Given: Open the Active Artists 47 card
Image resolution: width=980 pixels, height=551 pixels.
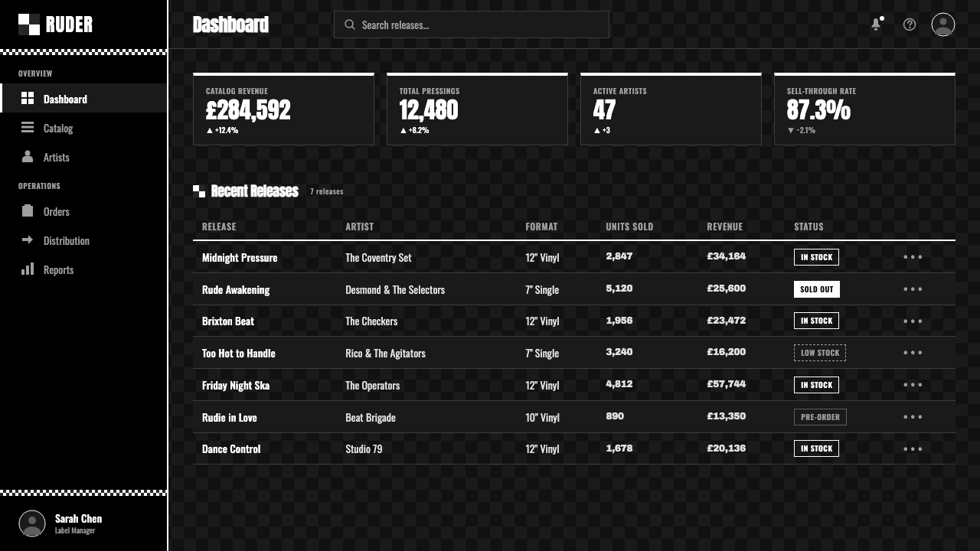Looking at the screenshot, I should point(671,109).
